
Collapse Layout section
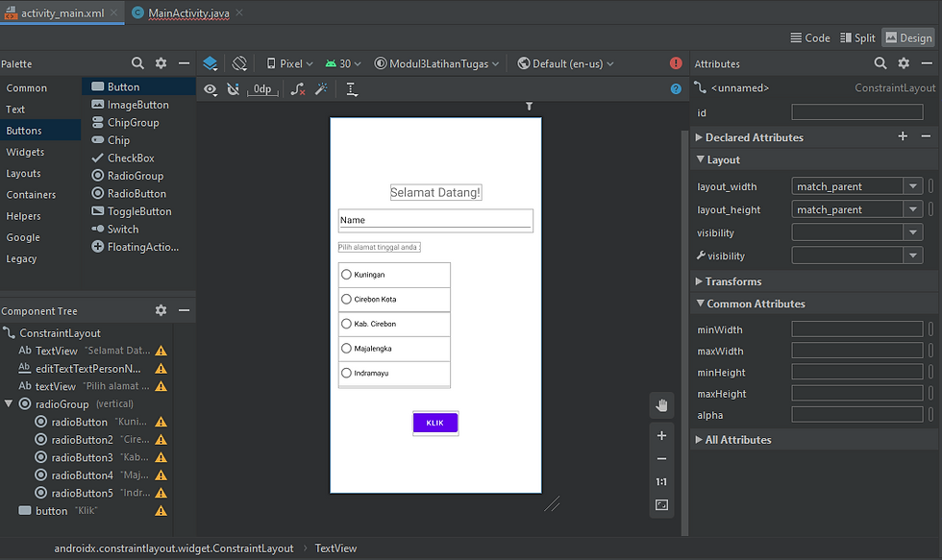coord(700,159)
